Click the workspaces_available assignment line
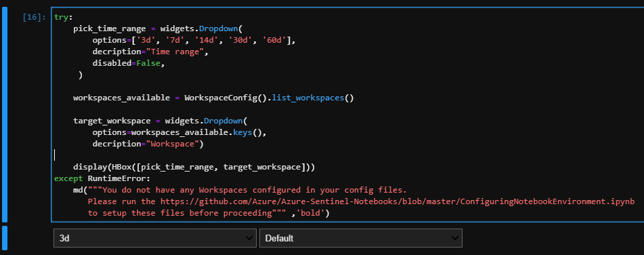This screenshot has height=255, width=644. pyautogui.click(x=213, y=98)
